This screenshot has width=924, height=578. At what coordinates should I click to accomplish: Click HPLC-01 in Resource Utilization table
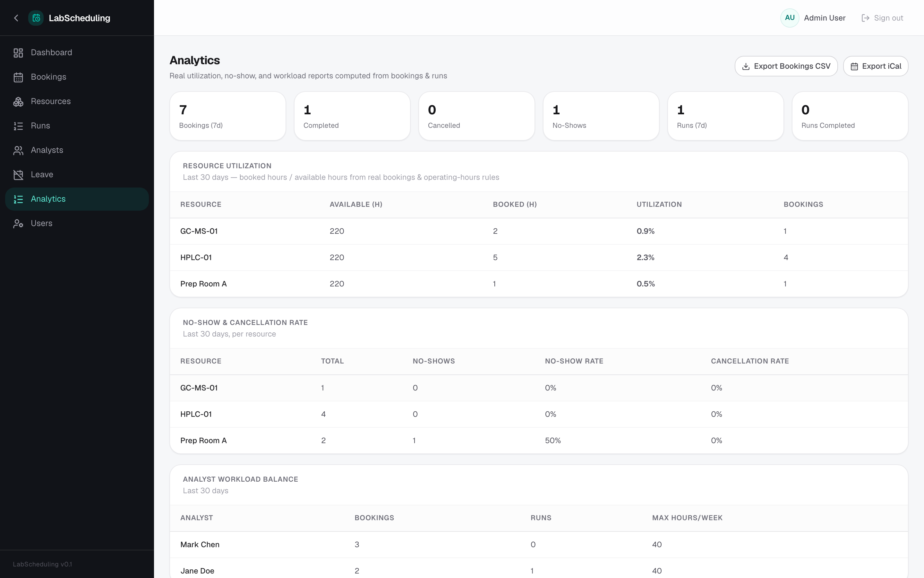click(196, 258)
